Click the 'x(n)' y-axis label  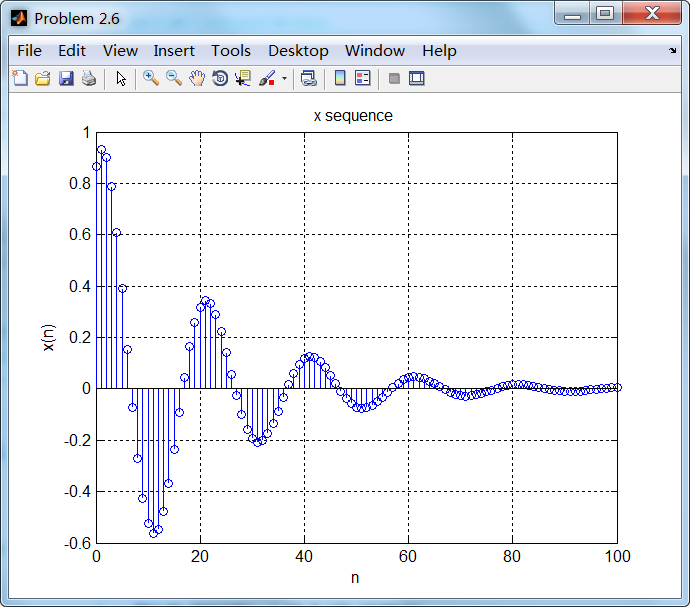pyautogui.click(x=48, y=338)
